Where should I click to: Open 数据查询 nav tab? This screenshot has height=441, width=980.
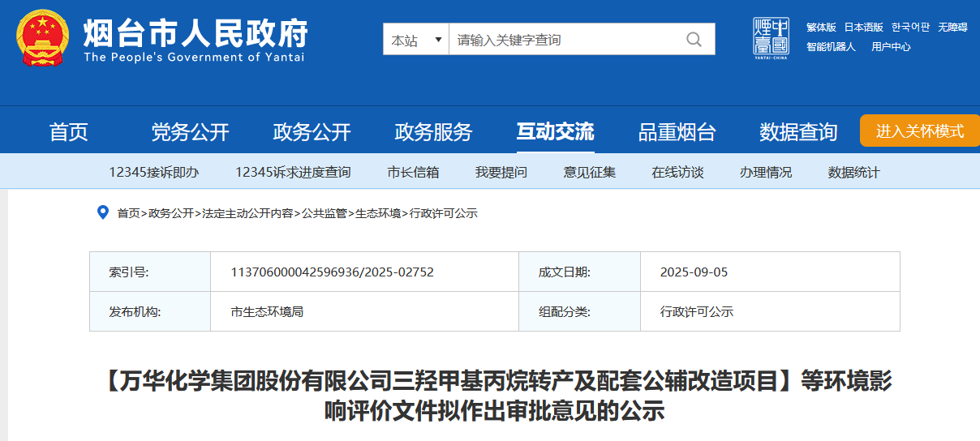(x=798, y=131)
